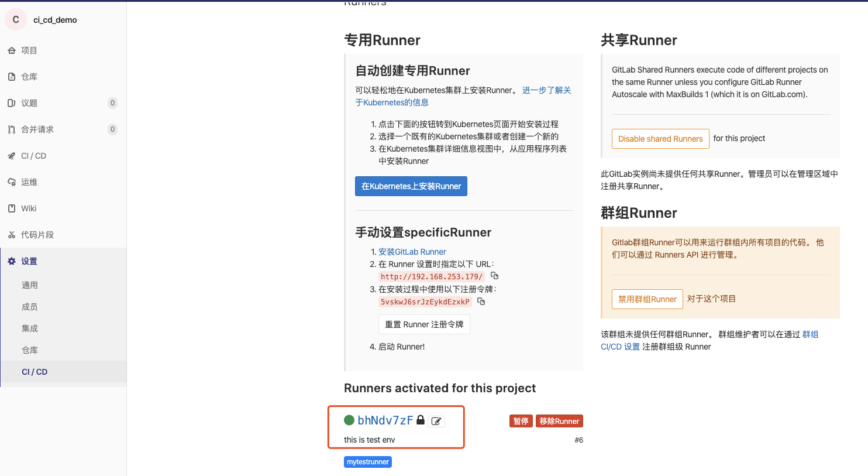Click the count badge next to 合并请求
Image resolution: width=868 pixels, height=476 pixels.
click(113, 129)
